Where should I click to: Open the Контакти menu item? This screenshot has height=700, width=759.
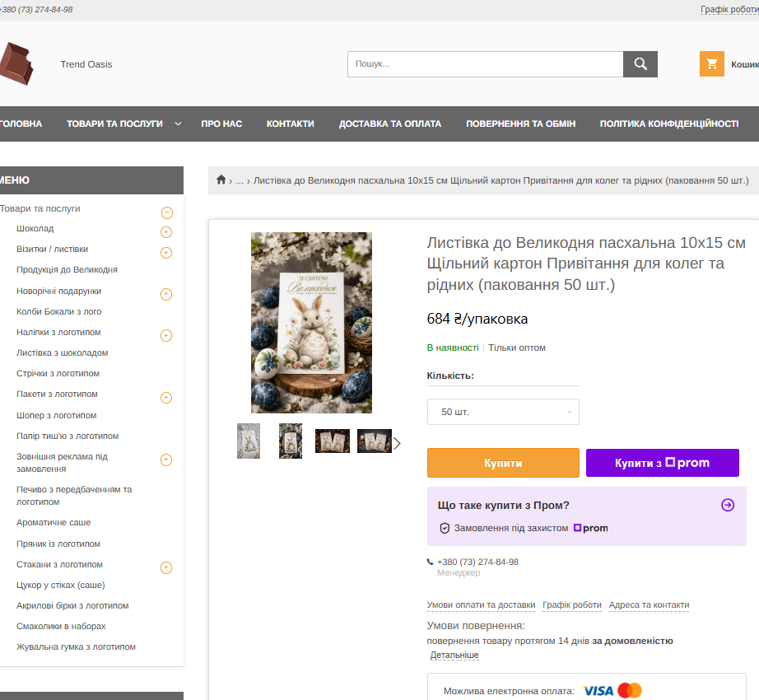click(x=290, y=124)
